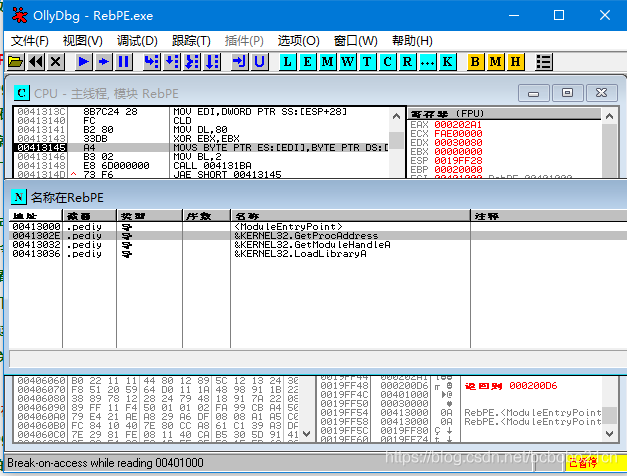Open the 窗口(W) menu
Viewport: 627px width, 476px height.
click(355, 41)
